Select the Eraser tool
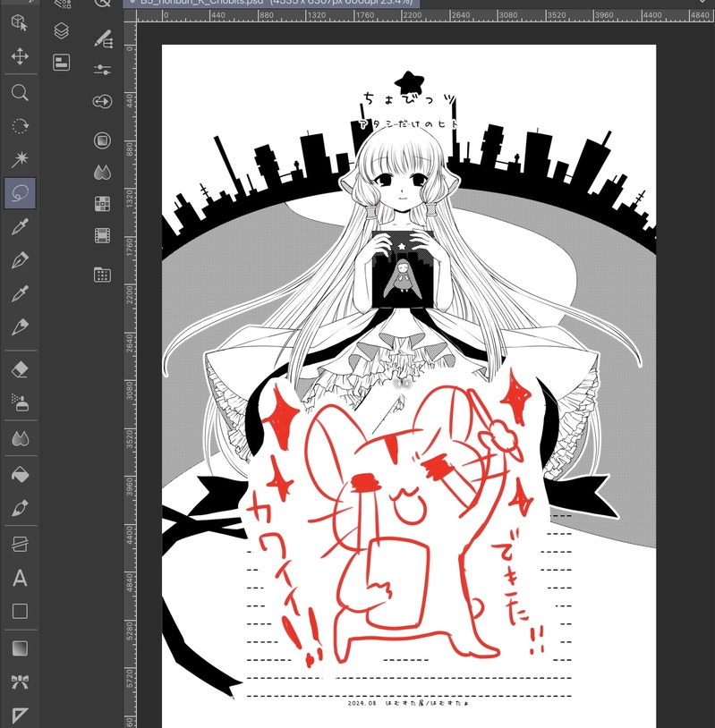Screen dimensions: 715x728 point(20,369)
